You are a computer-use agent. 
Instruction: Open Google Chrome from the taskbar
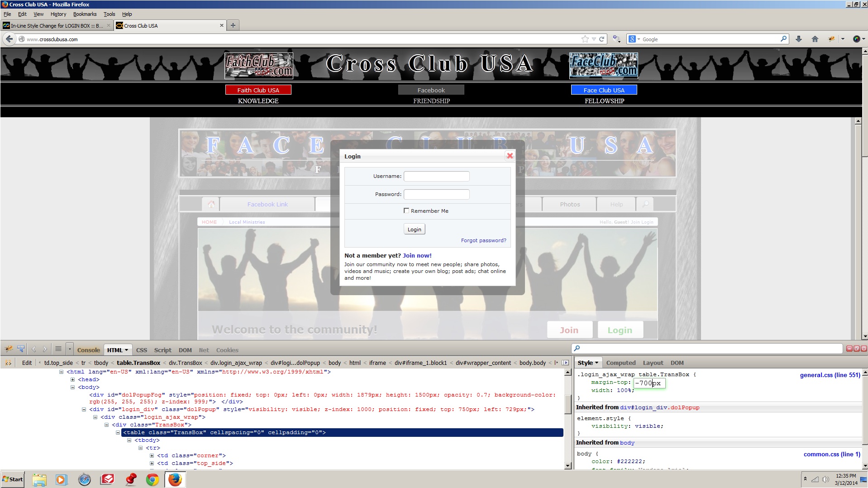153,479
